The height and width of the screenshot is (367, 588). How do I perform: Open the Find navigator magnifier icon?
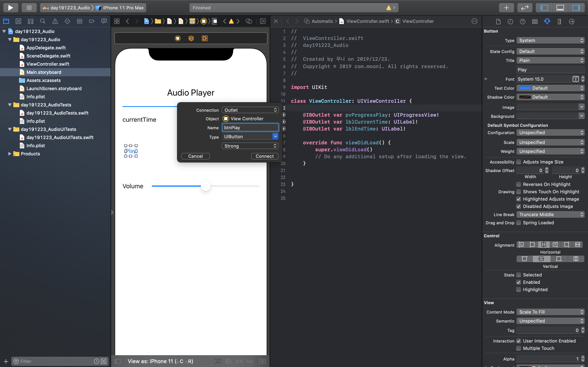[x=43, y=21]
